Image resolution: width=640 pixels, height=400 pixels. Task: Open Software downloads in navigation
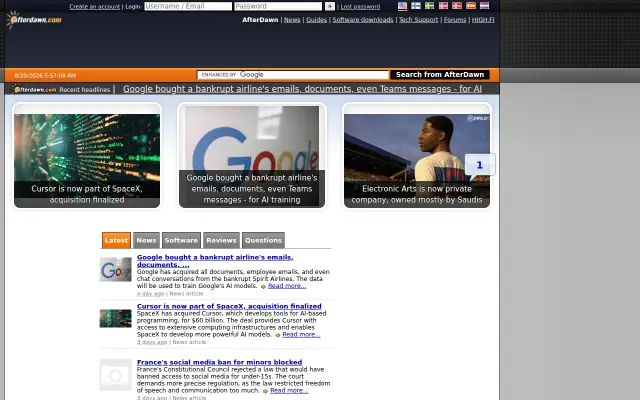point(362,20)
